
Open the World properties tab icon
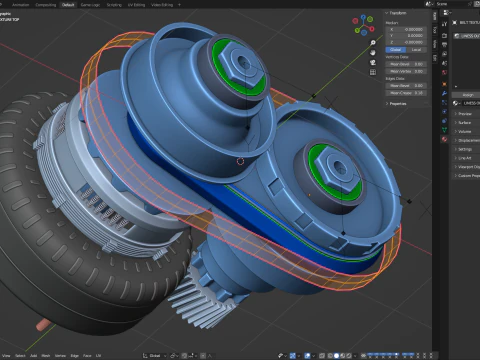point(445,72)
